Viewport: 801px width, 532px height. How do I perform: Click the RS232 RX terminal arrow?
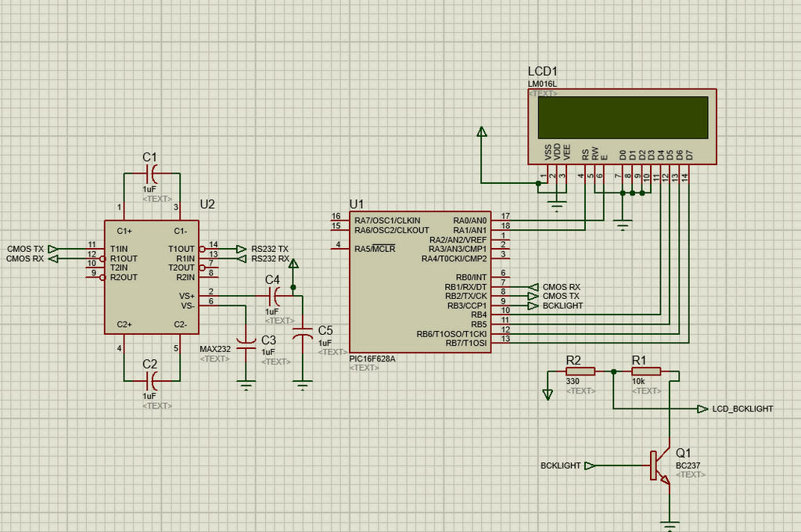pyautogui.click(x=241, y=259)
